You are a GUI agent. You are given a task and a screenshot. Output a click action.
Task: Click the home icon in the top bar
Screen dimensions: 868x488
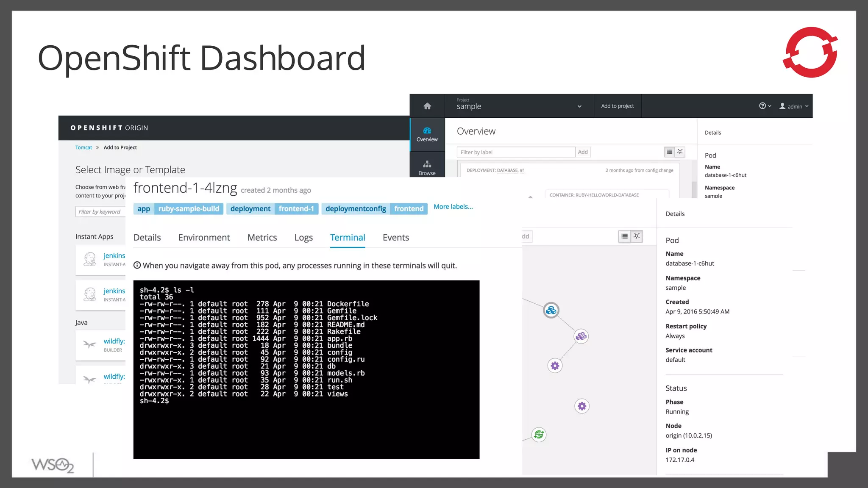coord(427,106)
